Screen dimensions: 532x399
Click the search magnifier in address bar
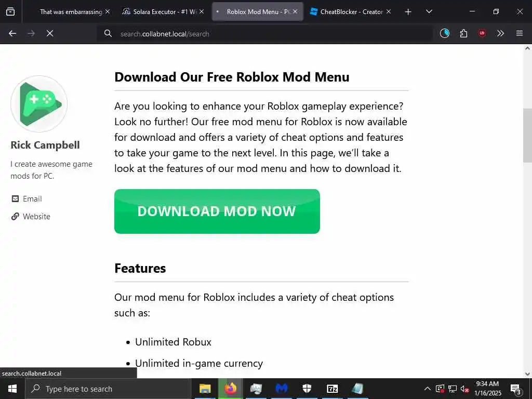(108, 33)
